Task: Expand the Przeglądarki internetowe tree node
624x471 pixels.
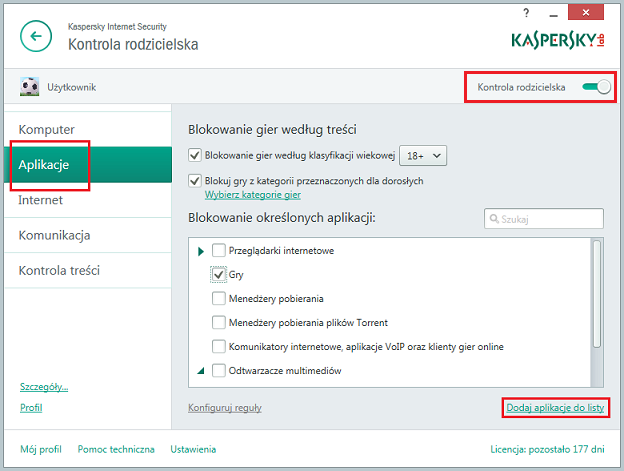Action: (x=201, y=251)
